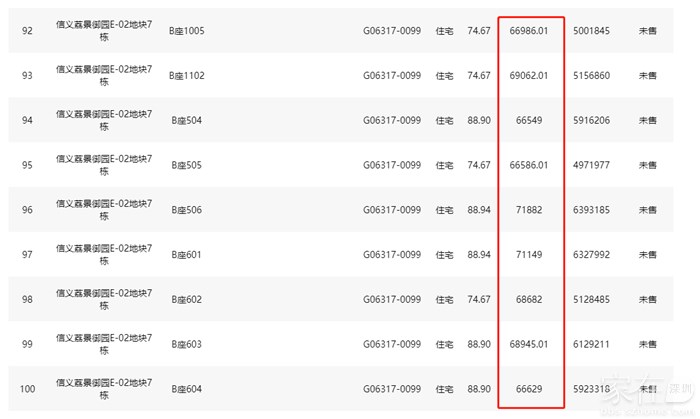Select total price 5916206

click(592, 121)
